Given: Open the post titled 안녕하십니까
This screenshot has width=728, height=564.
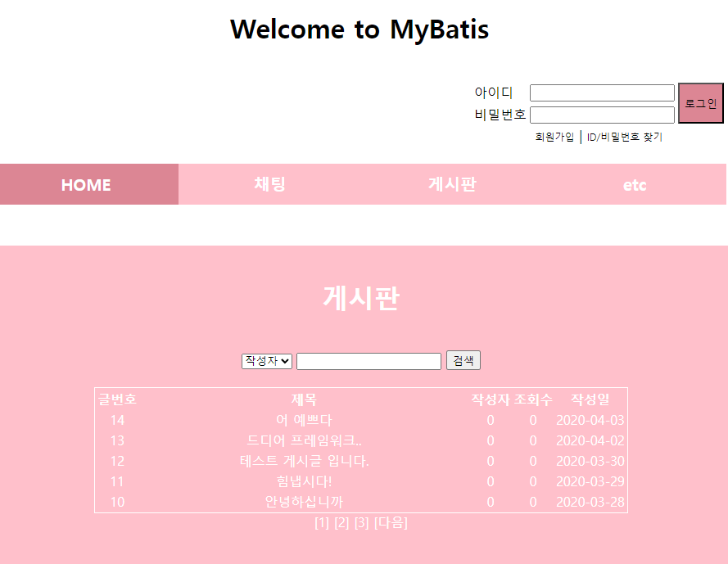Looking at the screenshot, I should [304, 502].
